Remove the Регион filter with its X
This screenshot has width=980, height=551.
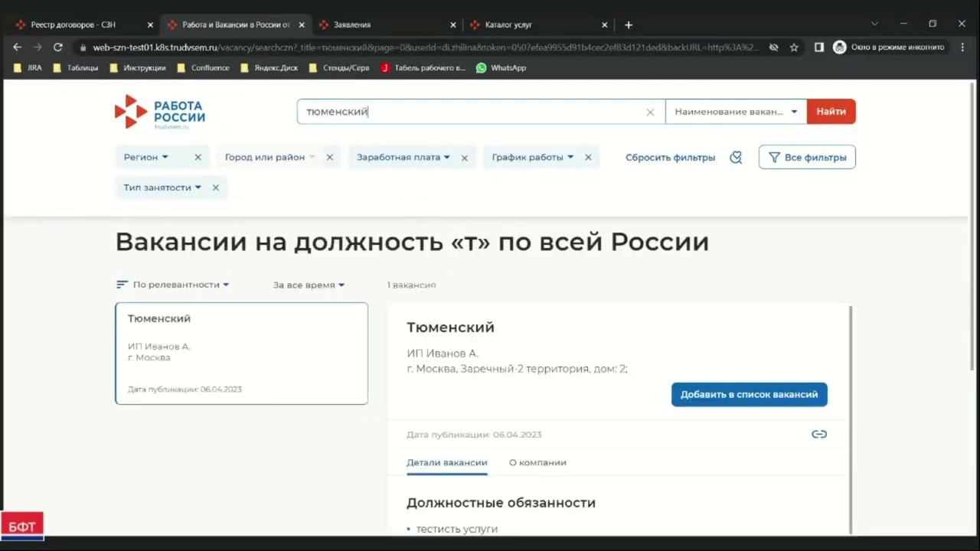pyautogui.click(x=198, y=157)
